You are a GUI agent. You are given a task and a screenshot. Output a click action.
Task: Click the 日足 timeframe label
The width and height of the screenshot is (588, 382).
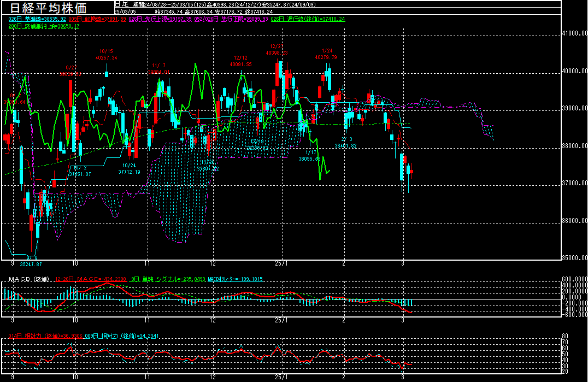[121, 4]
